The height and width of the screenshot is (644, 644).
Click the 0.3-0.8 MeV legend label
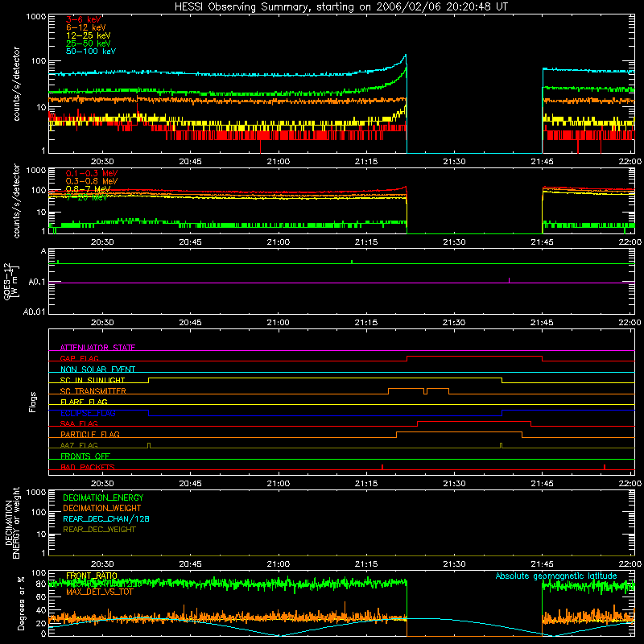92,181
